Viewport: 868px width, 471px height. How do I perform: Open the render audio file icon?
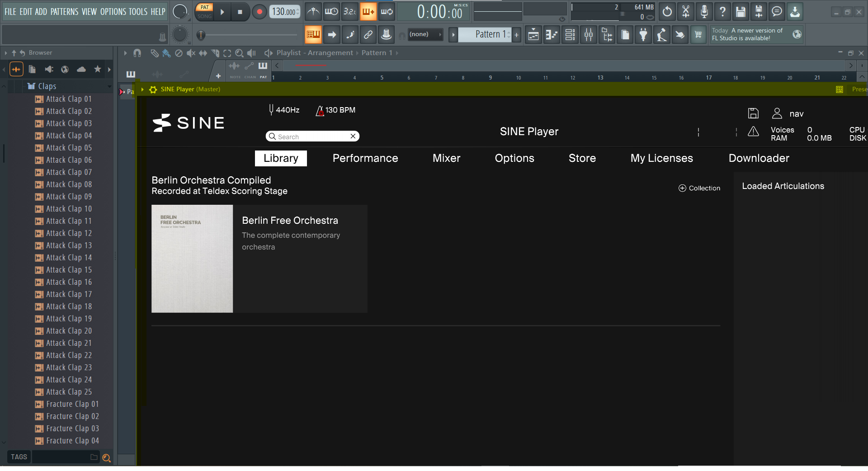point(759,12)
